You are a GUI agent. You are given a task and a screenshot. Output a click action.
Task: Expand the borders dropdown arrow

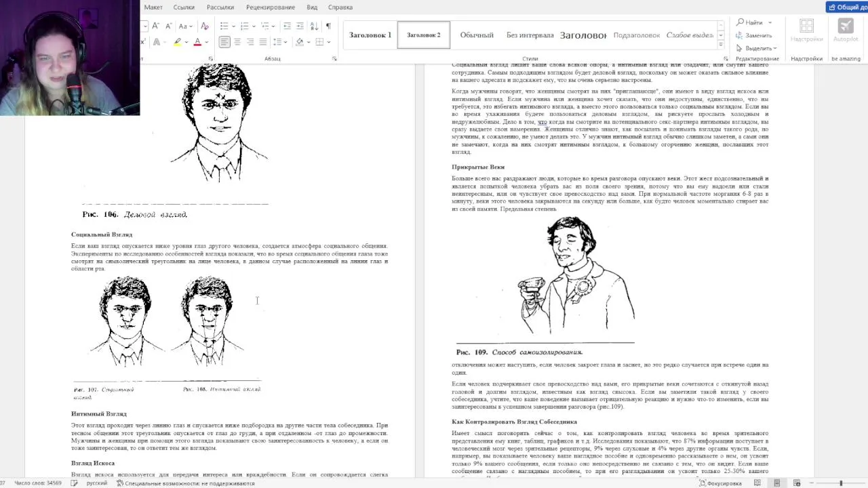click(329, 42)
